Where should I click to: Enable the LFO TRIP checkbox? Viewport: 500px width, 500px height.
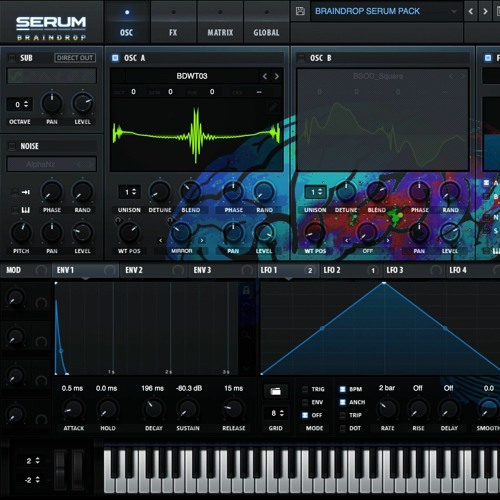click(342, 415)
